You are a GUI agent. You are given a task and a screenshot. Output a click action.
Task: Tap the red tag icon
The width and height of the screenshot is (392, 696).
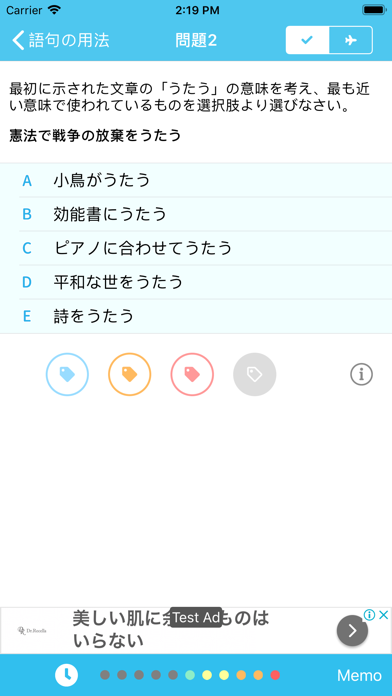[x=192, y=375]
